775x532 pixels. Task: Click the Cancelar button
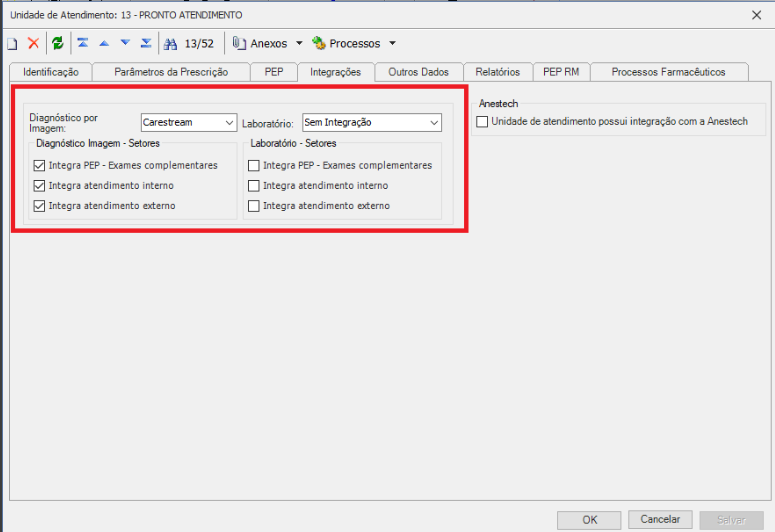(660, 519)
